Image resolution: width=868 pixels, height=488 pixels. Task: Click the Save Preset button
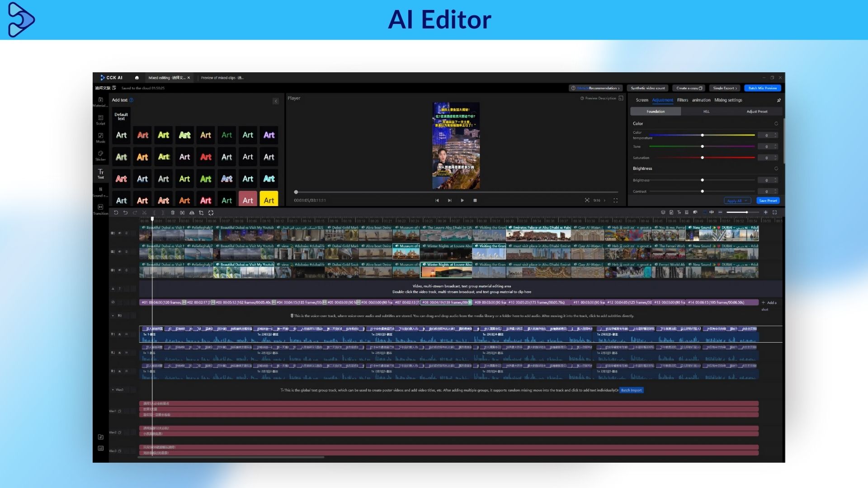[768, 201]
